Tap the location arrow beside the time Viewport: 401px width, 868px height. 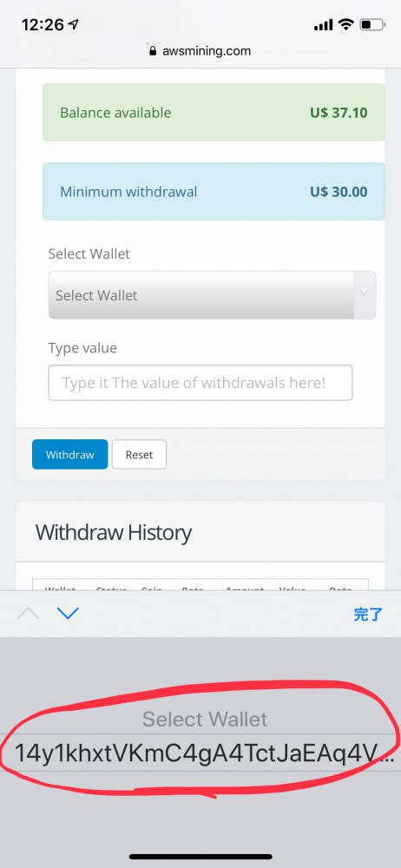click(73, 24)
